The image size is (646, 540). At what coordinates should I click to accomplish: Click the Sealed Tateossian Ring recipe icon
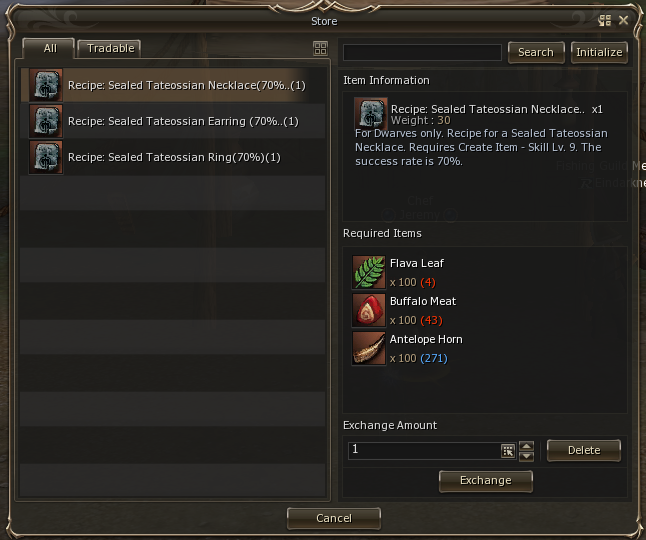click(46, 157)
